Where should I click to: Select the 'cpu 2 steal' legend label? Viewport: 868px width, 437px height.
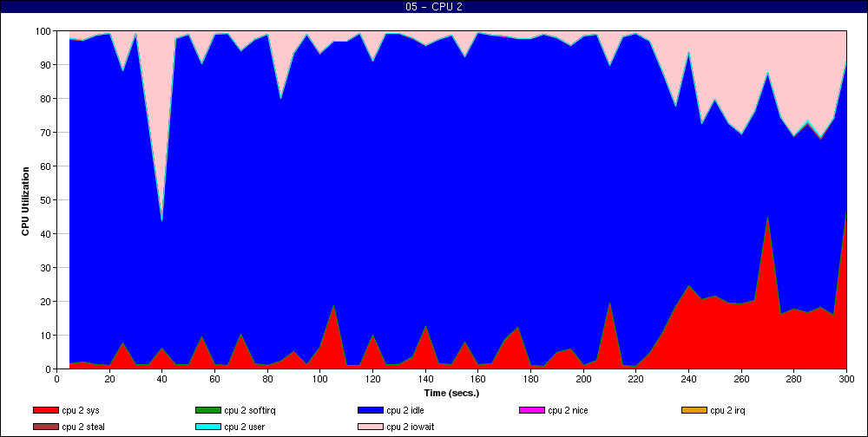point(83,427)
